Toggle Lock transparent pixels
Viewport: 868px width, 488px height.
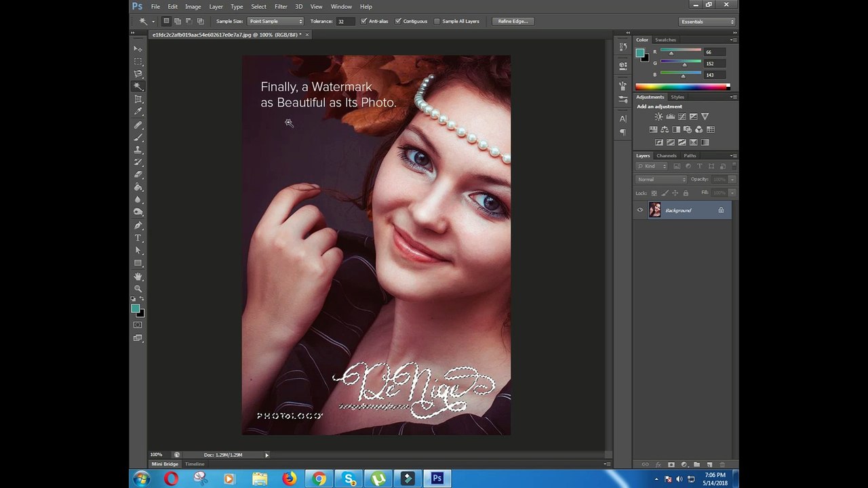click(654, 193)
